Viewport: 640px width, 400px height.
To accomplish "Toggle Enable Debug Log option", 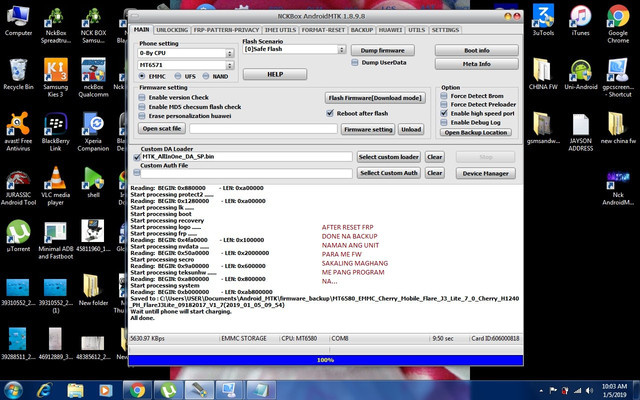I will [x=444, y=122].
